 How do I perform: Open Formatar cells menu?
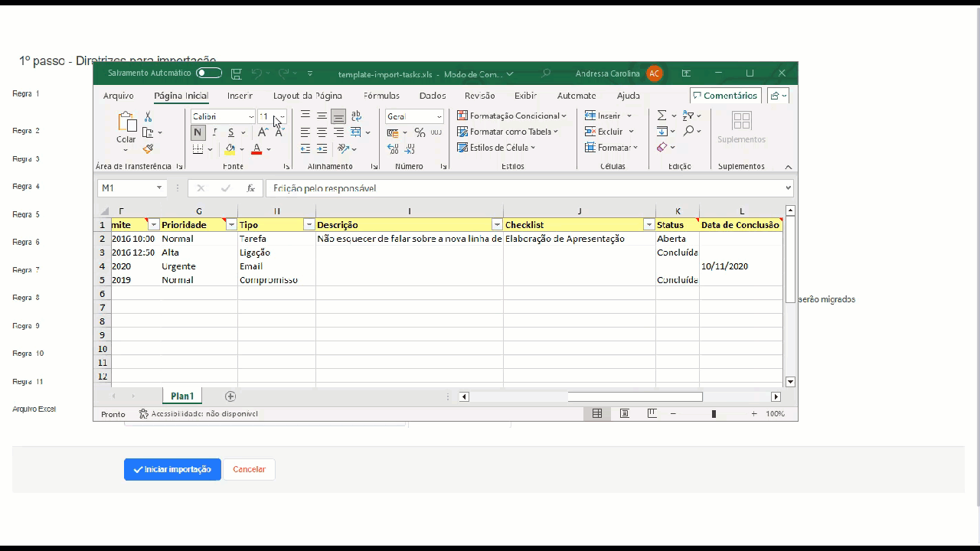point(611,148)
